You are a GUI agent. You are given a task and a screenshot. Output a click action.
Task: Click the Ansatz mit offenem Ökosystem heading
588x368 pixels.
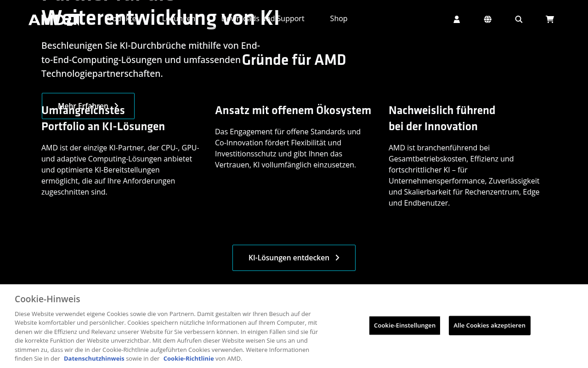pos(293,110)
